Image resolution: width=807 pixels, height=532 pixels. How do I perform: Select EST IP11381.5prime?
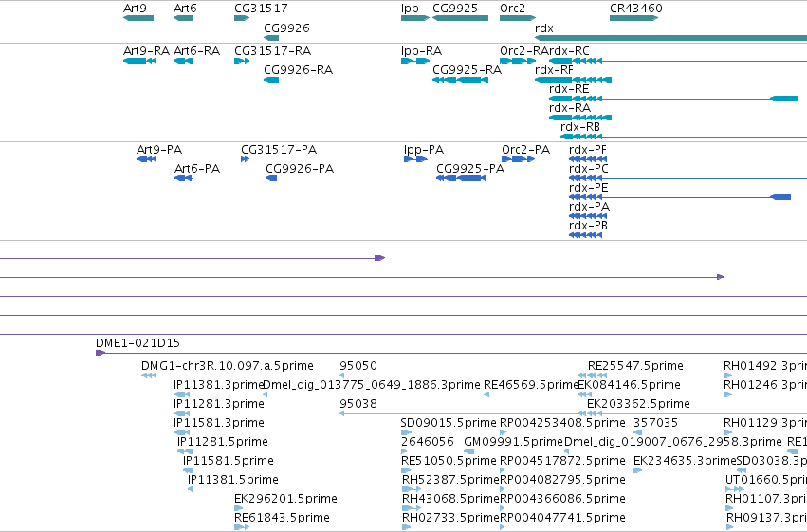[x=191, y=489]
